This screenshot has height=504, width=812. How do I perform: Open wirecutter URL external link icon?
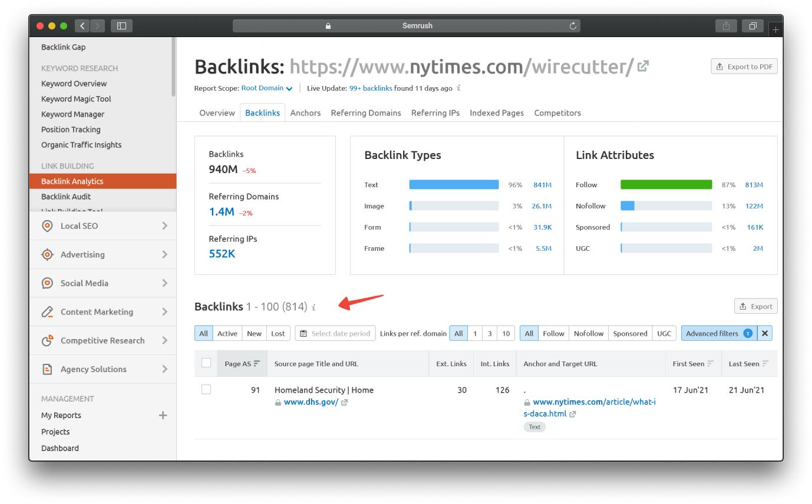(x=643, y=66)
